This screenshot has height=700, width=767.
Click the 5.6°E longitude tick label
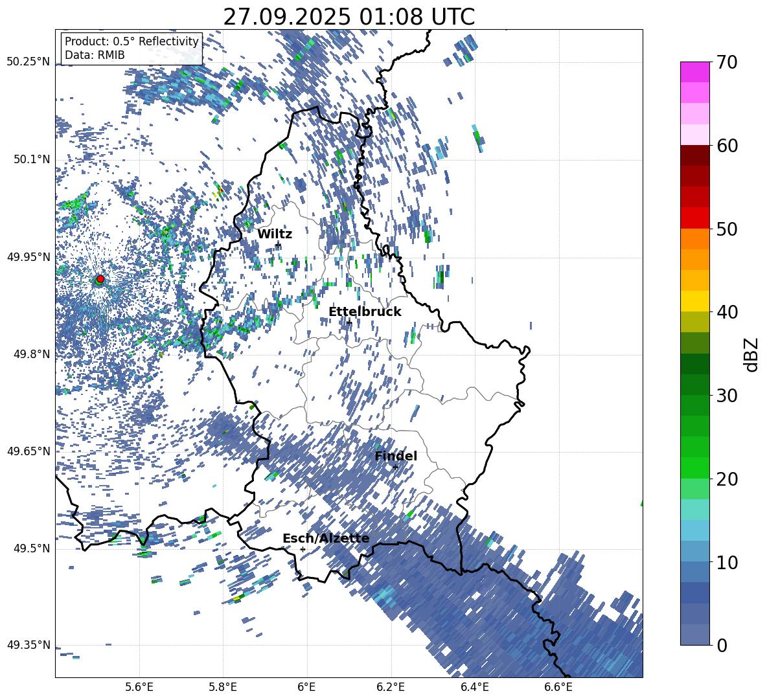coord(139,687)
